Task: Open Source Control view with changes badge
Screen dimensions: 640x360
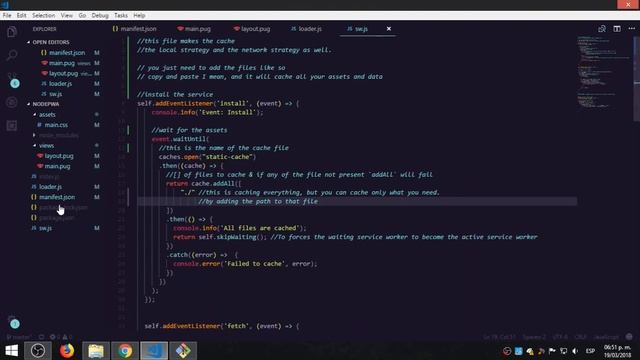Action: (13, 80)
